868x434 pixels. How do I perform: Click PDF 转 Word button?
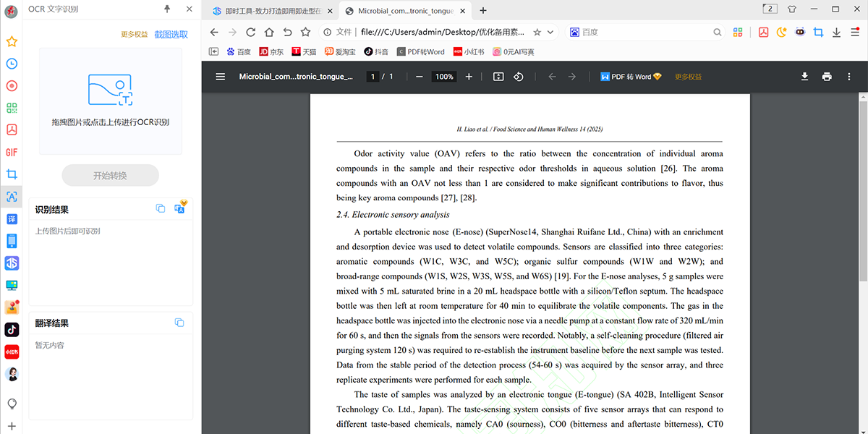tap(630, 77)
